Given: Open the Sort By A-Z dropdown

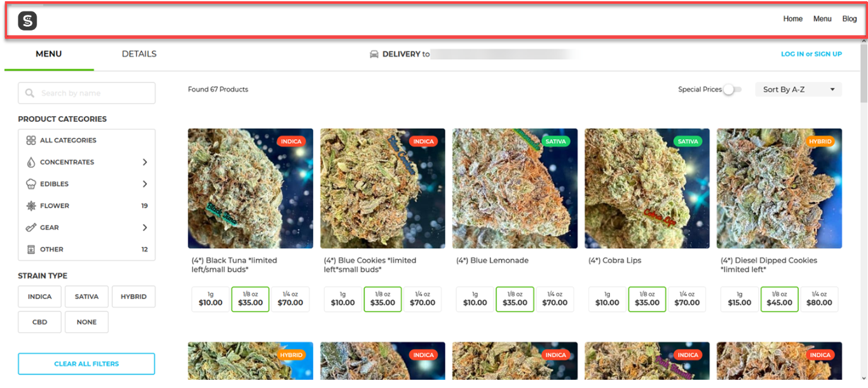Looking at the screenshot, I should tap(798, 90).
